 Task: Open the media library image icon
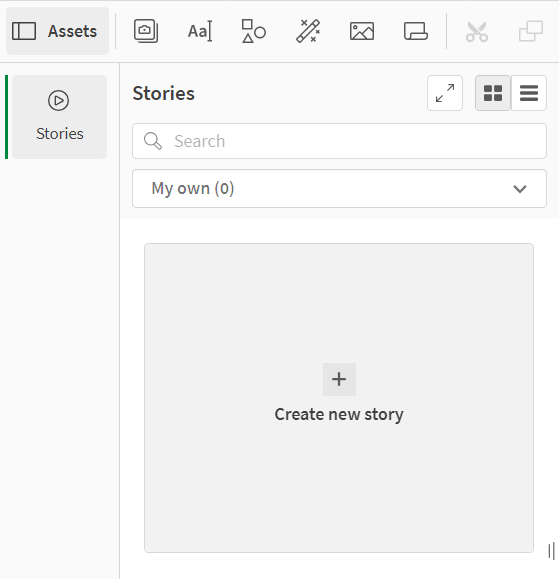click(362, 31)
